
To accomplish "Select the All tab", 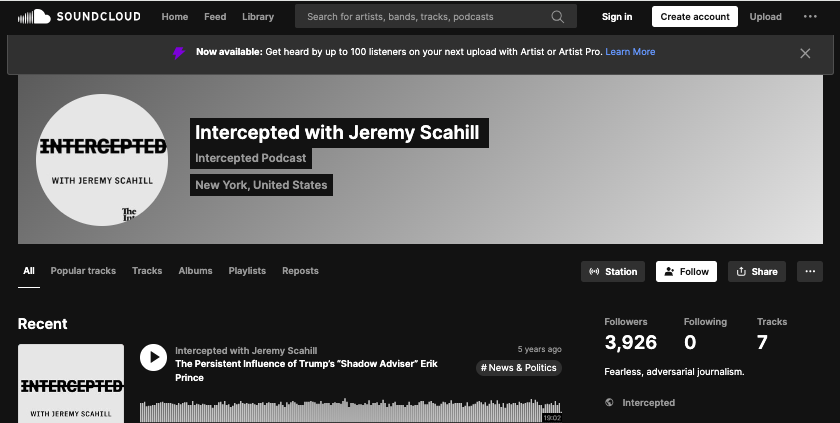I will 29,271.
